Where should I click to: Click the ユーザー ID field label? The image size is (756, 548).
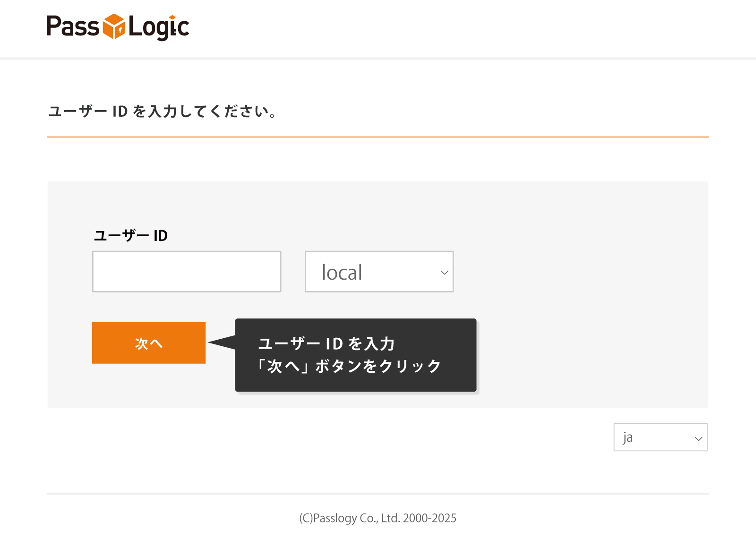[x=131, y=235]
